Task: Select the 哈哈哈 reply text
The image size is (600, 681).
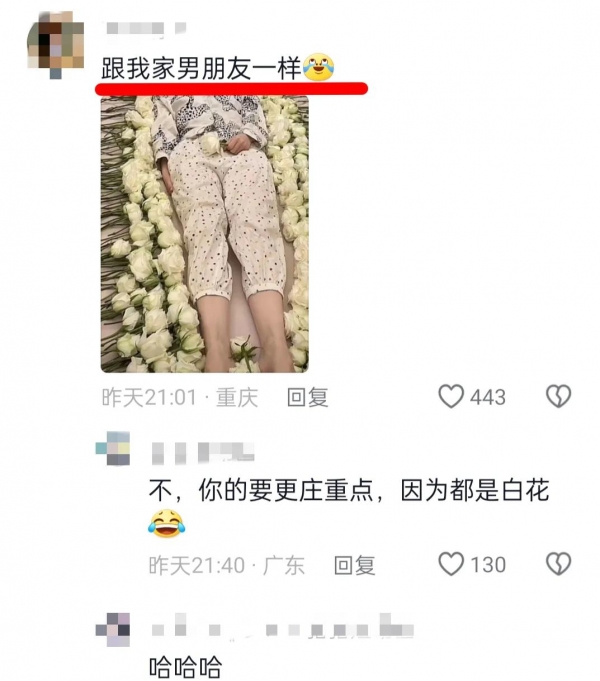Action: pos(186,667)
